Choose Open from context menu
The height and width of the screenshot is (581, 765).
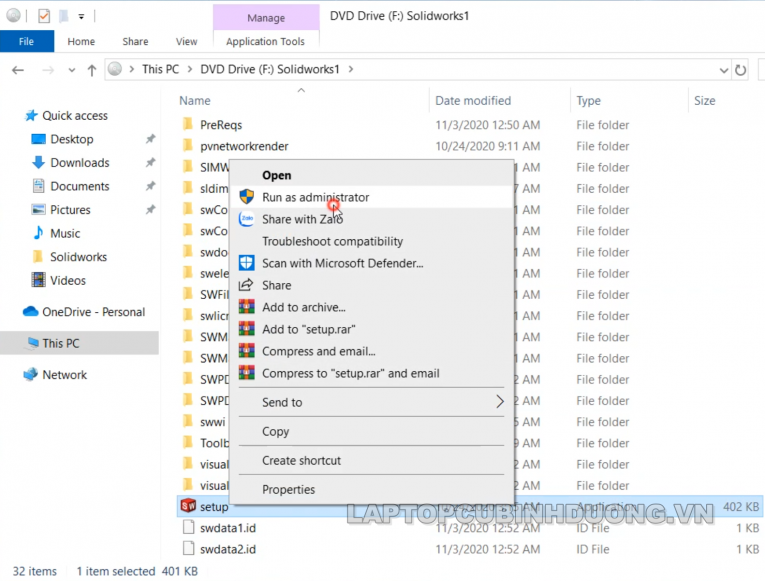tap(277, 175)
